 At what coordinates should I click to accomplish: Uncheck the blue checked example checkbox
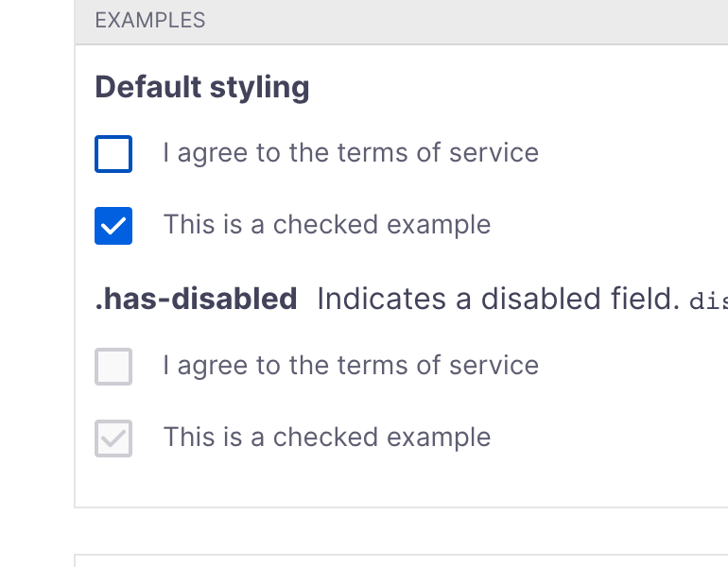[113, 226]
